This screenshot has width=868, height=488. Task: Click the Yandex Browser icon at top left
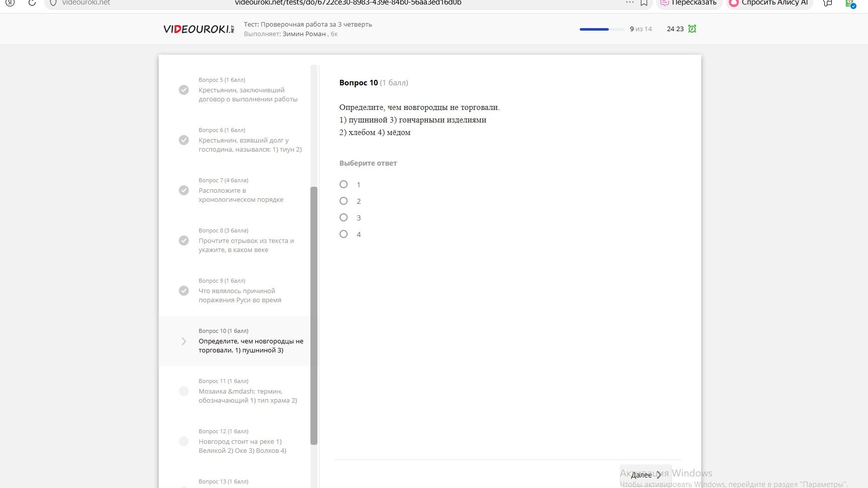coord(10,3)
